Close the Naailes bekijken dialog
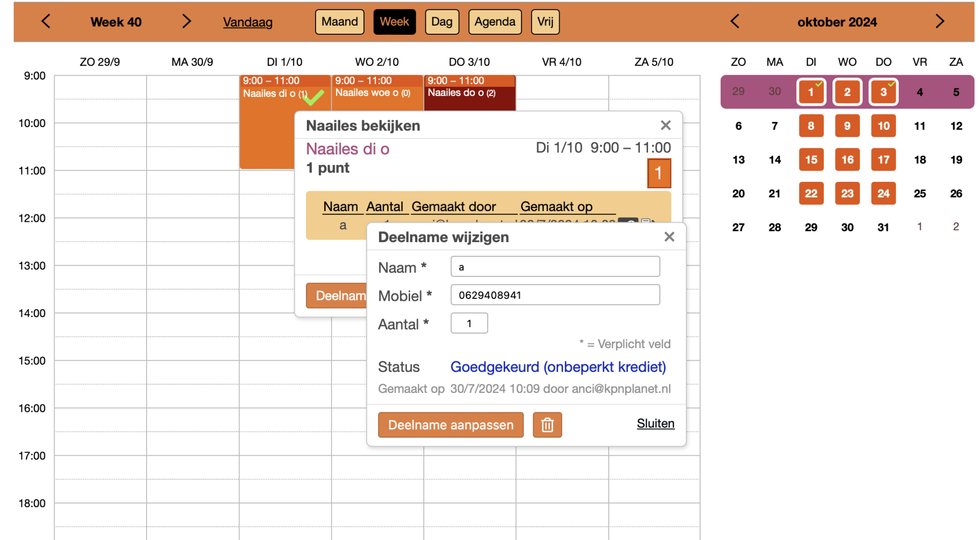 click(665, 126)
